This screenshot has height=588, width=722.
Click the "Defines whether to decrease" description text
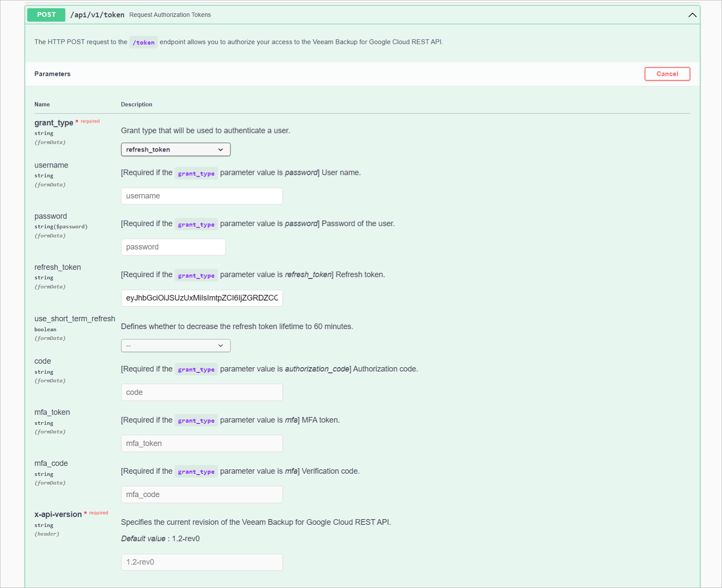point(237,326)
